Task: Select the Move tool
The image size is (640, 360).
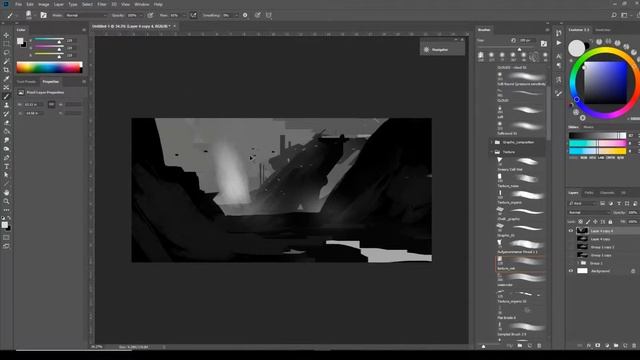Action: point(6,35)
